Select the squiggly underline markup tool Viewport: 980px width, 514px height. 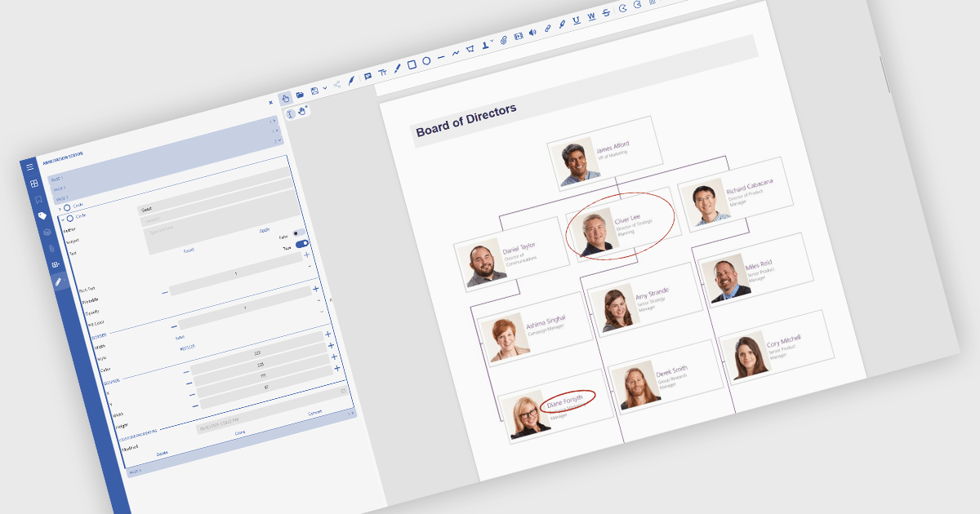click(x=591, y=17)
